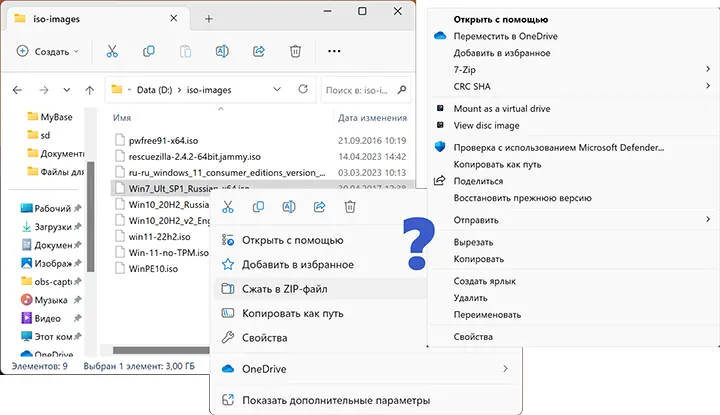720x415 pixels.
Task: Click the sidebar vertical scrollbar
Action: pyautogui.click(x=91, y=216)
